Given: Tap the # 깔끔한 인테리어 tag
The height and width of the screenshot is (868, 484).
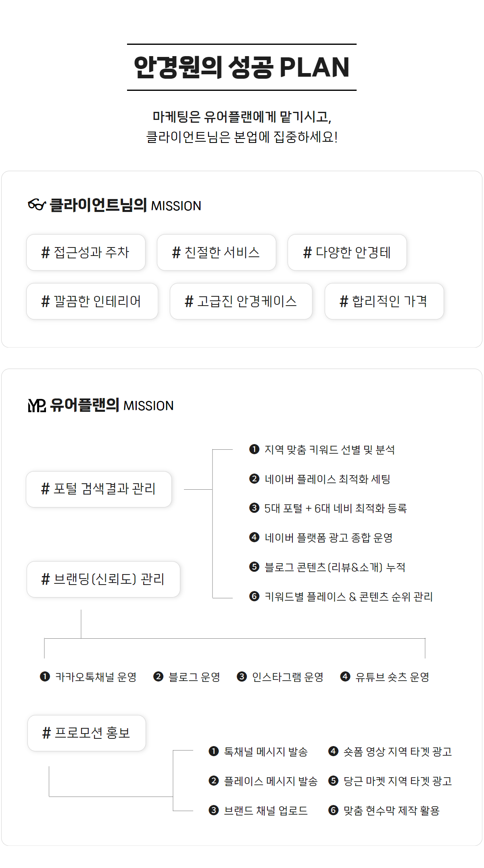Looking at the screenshot, I should coord(92,301).
